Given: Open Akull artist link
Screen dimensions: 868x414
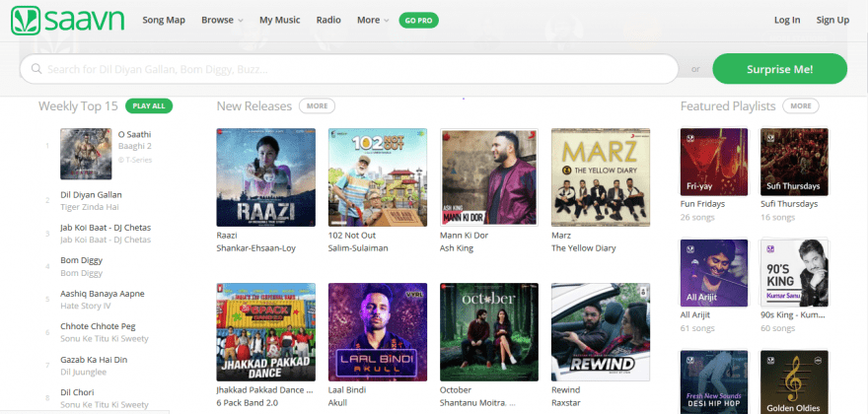Looking at the screenshot, I should click(337, 403).
